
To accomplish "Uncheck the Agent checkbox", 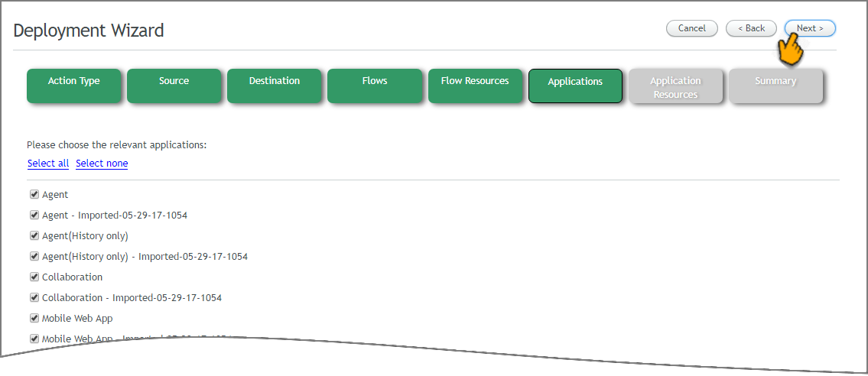I will point(34,195).
